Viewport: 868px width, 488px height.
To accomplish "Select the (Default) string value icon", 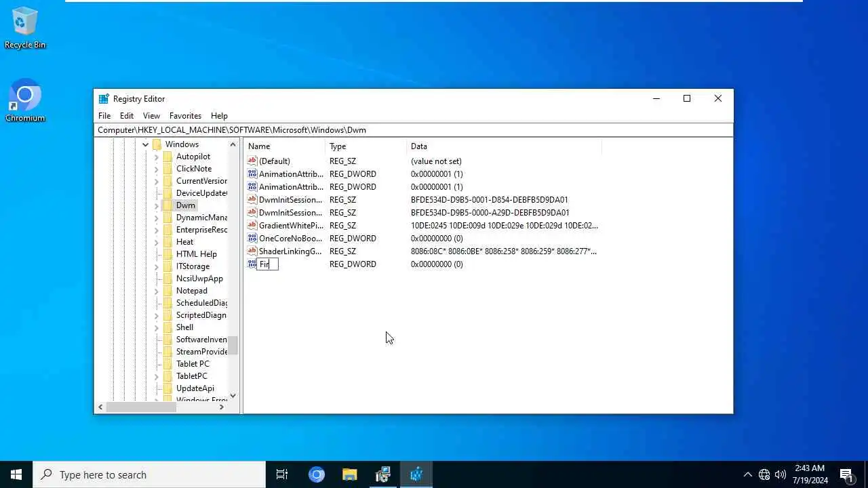I will coord(252,161).
